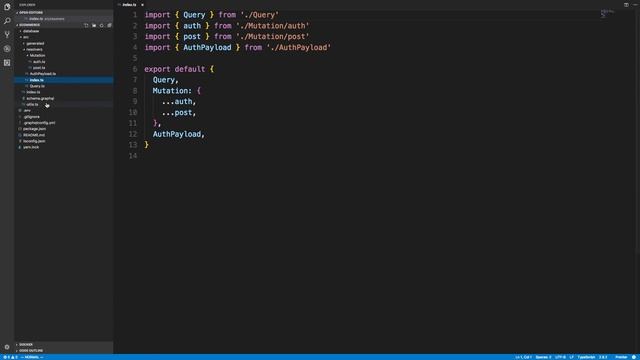Expand the database folder

pyautogui.click(x=31, y=31)
